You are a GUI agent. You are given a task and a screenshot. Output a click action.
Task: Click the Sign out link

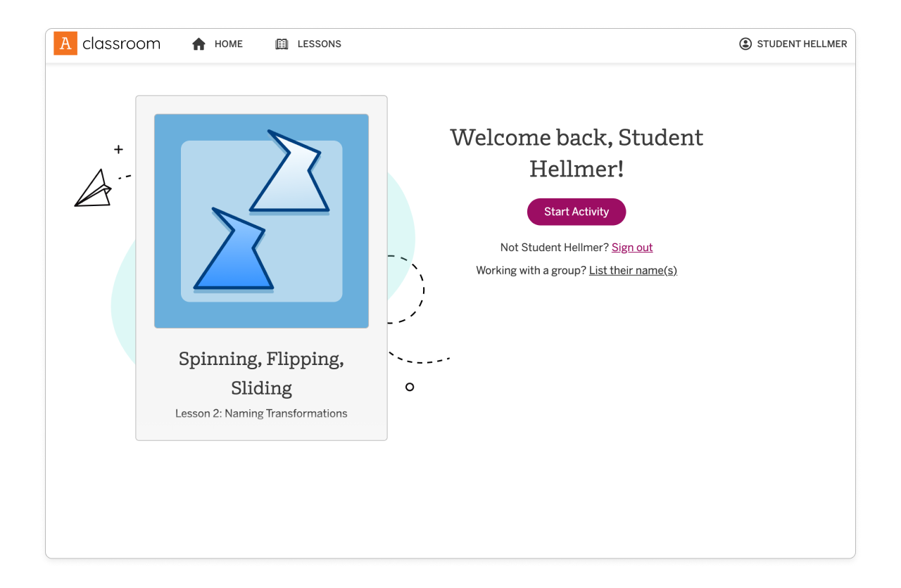click(632, 248)
